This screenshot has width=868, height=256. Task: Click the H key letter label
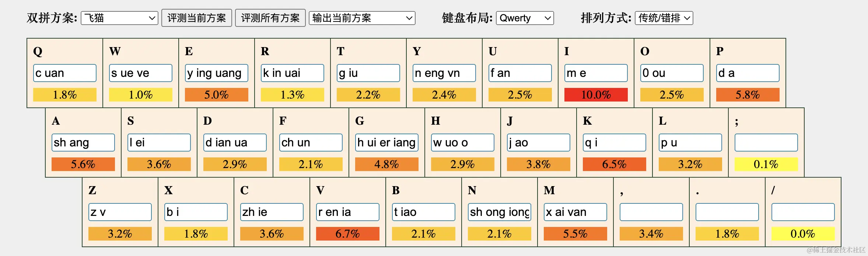[435, 121]
